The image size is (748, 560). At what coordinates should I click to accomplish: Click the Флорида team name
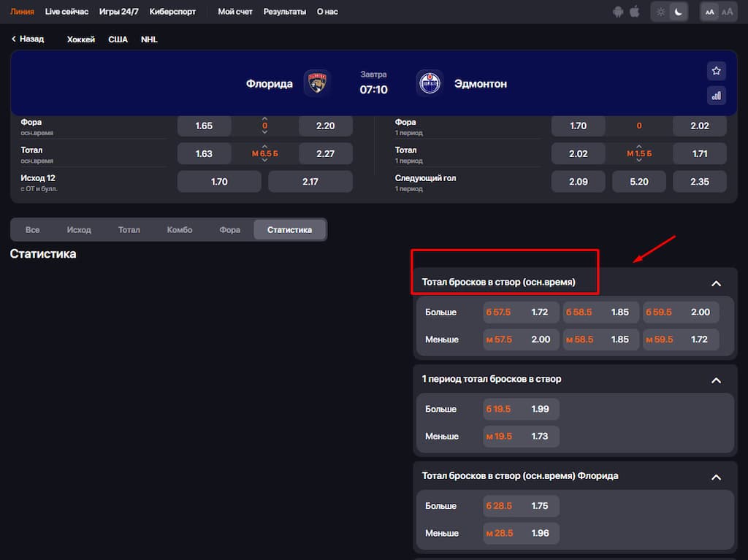click(x=270, y=84)
